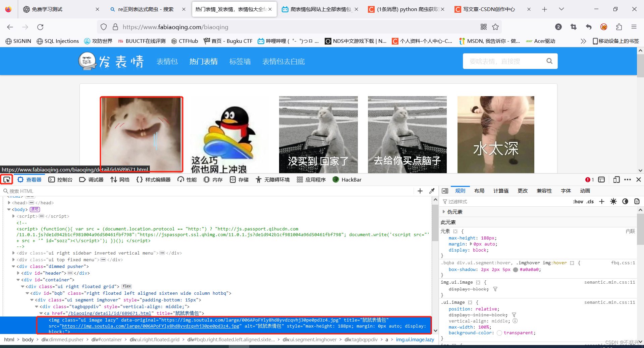Switch to the 控制台 console tab
Viewport: 644px width, 348px height.
coord(61,180)
